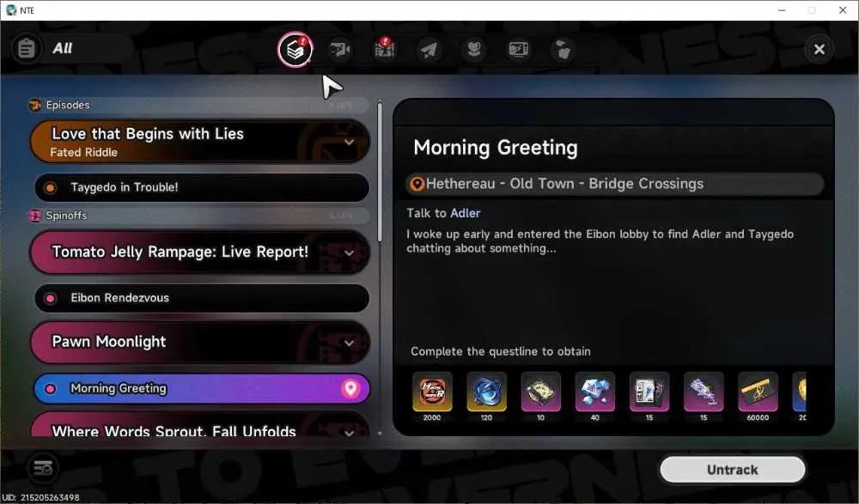The width and height of the screenshot is (859, 504).
Task: Toggle the Pawn Moonlight chevron
Action: click(349, 343)
